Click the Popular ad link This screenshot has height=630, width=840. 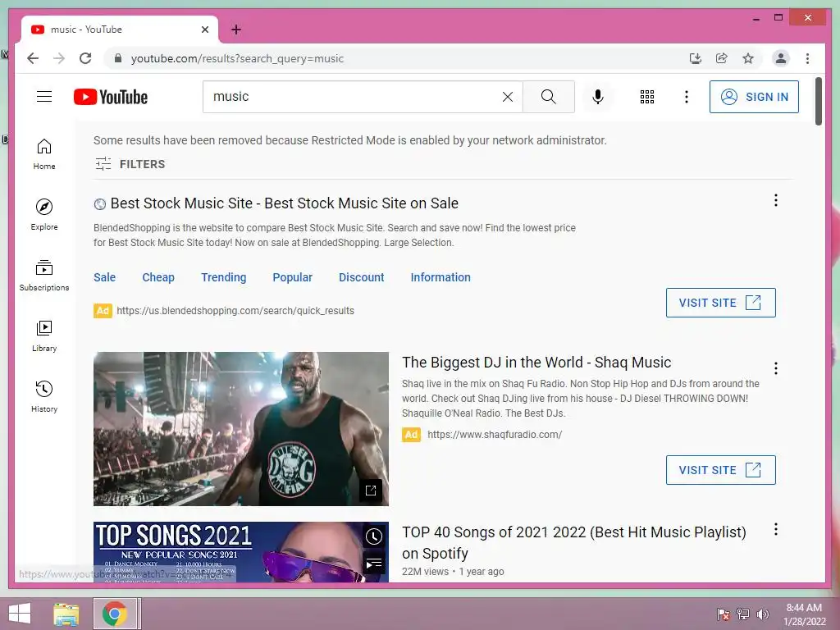click(x=293, y=277)
